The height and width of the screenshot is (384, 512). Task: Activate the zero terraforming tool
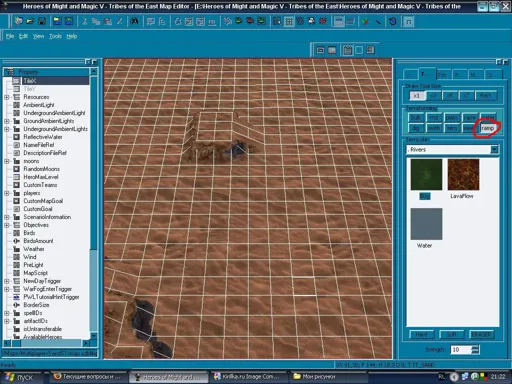pos(452,128)
